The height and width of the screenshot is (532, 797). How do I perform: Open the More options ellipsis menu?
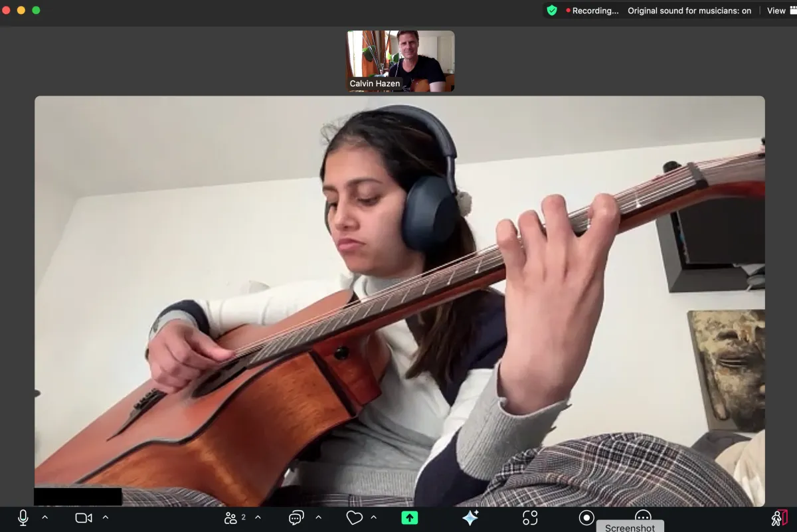pyautogui.click(x=643, y=517)
